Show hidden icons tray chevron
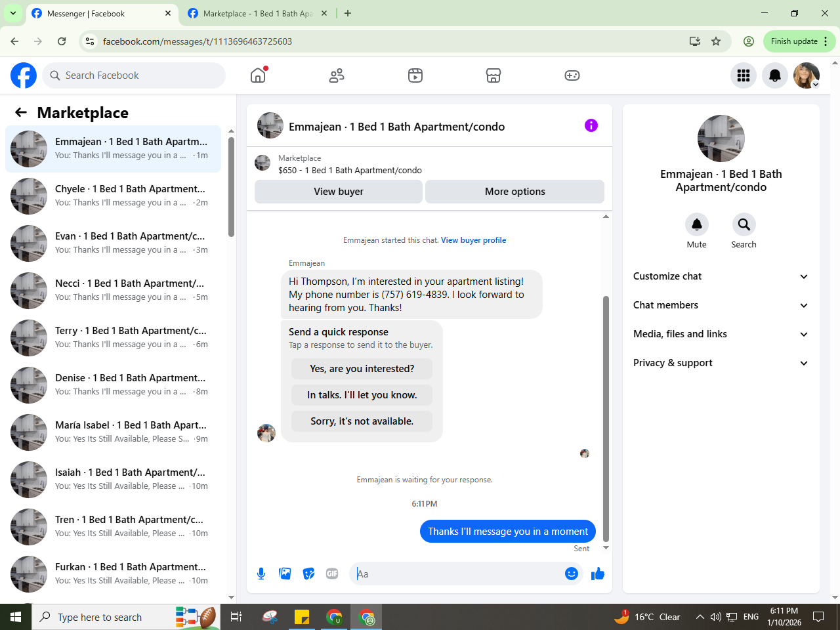Viewport: 840px width, 630px height. pyautogui.click(x=700, y=617)
